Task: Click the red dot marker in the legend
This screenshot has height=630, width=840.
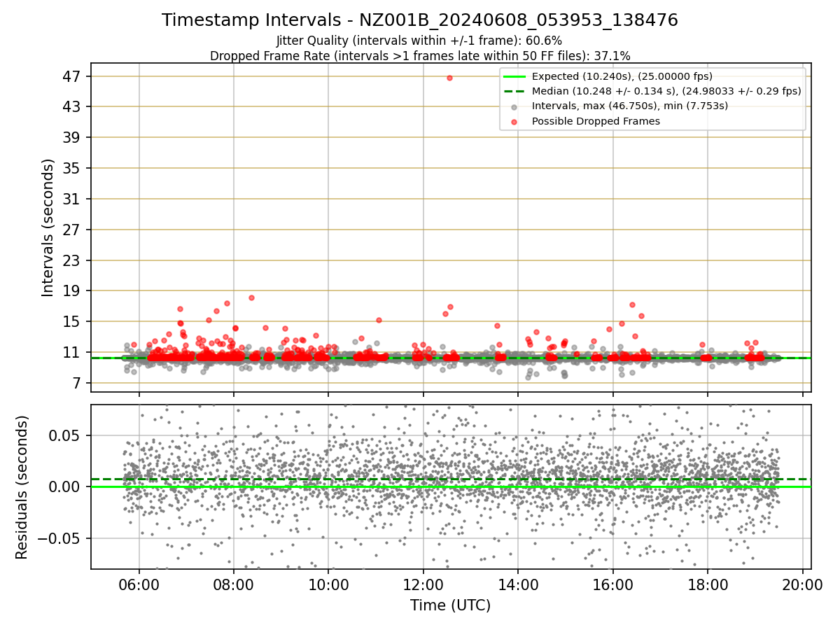Action: click(514, 122)
